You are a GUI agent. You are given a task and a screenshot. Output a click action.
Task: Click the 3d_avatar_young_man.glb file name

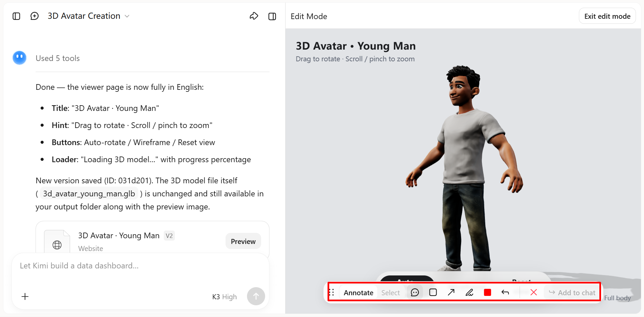[89, 194]
